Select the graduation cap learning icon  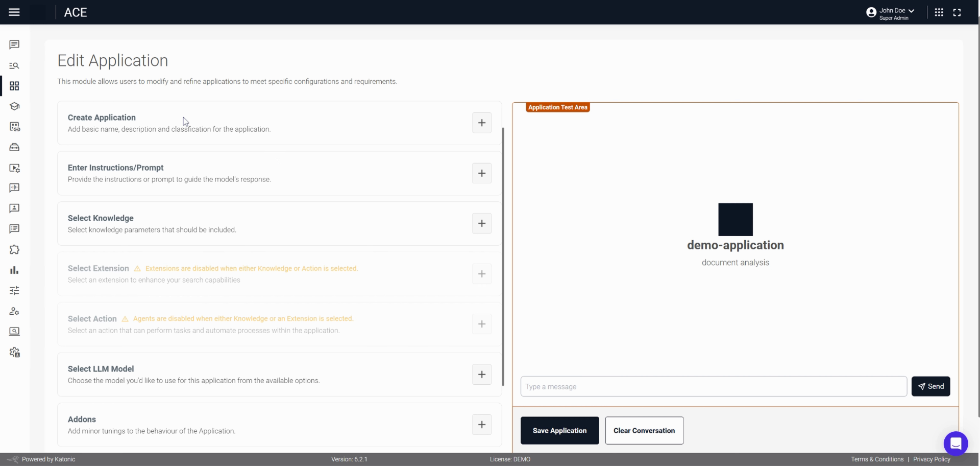coord(14,106)
